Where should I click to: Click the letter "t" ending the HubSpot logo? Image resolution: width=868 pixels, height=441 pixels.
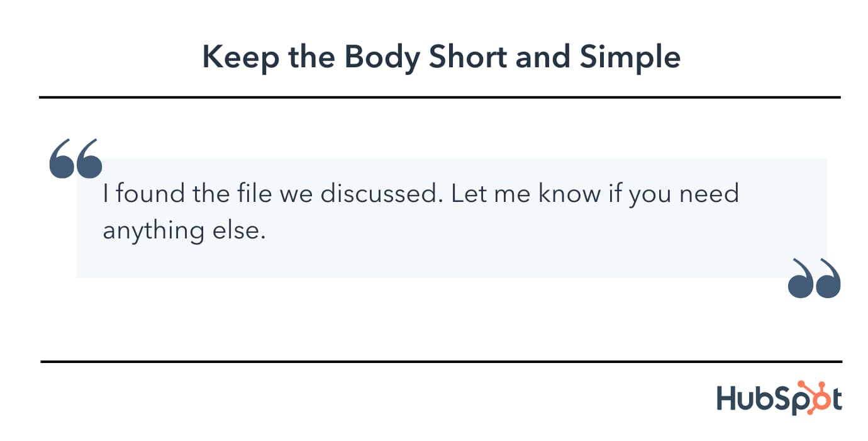tap(835, 400)
